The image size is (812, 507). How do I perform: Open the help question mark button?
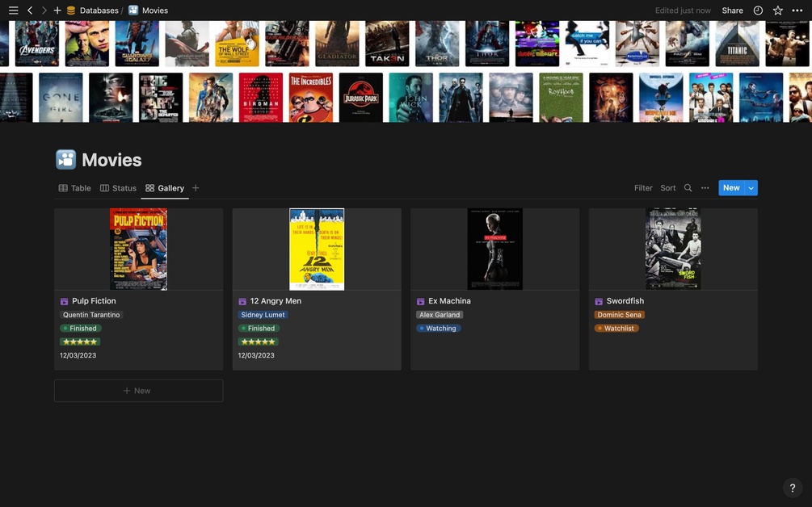pyautogui.click(x=793, y=488)
